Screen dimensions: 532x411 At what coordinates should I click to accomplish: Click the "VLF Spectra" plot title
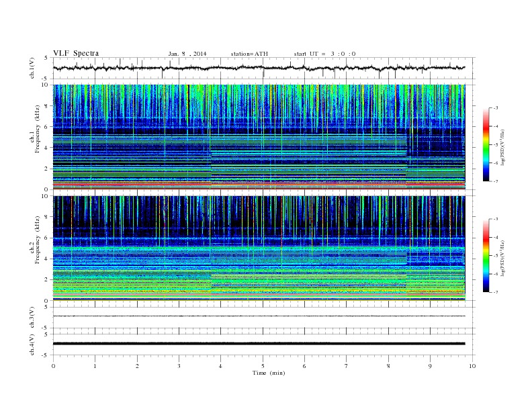pos(76,53)
